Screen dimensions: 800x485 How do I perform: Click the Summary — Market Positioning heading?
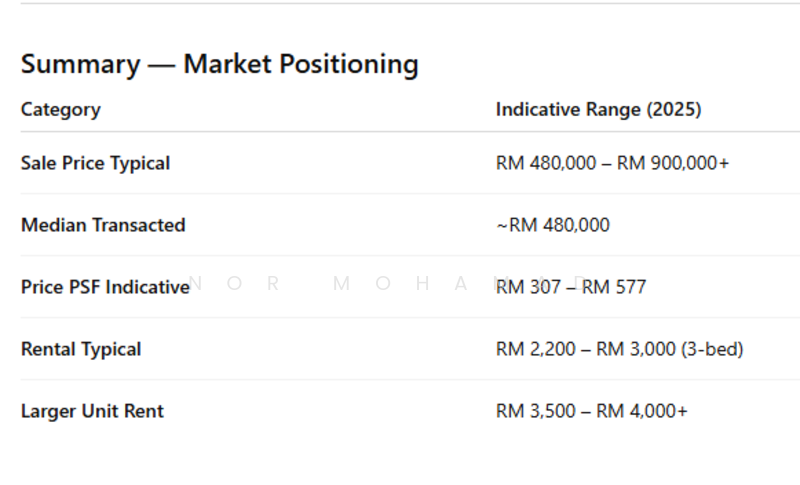click(219, 64)
